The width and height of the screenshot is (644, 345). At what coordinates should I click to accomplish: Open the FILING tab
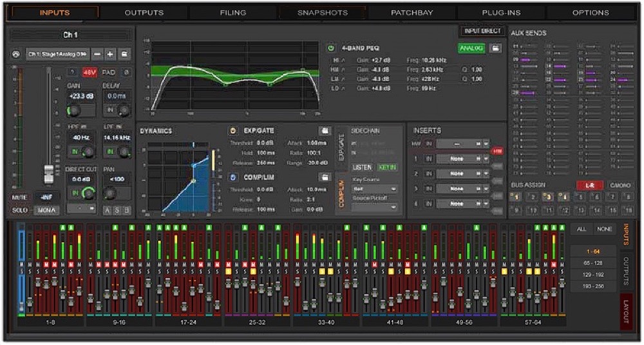[233, 12]
